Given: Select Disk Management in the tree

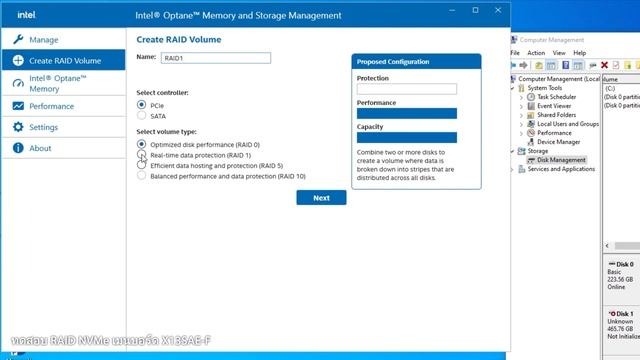Looking at the screenshot, I should tap(561, 160).
